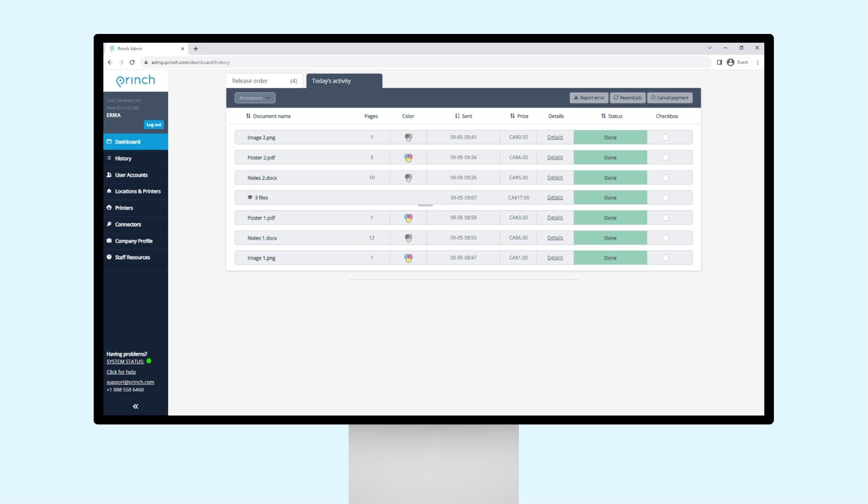Expand the 3 files grouped row
The height and width of the screenshot is (504, 868).
tap(250, 197)
